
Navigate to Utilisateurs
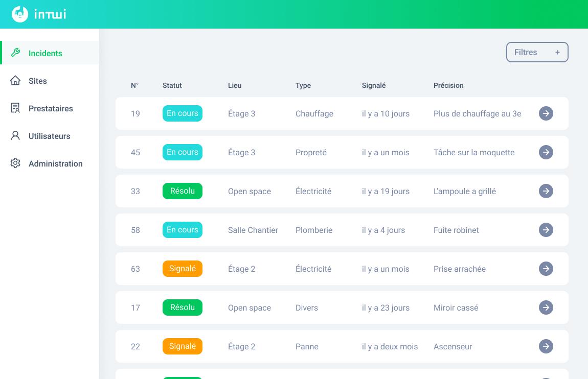(50, 136)
